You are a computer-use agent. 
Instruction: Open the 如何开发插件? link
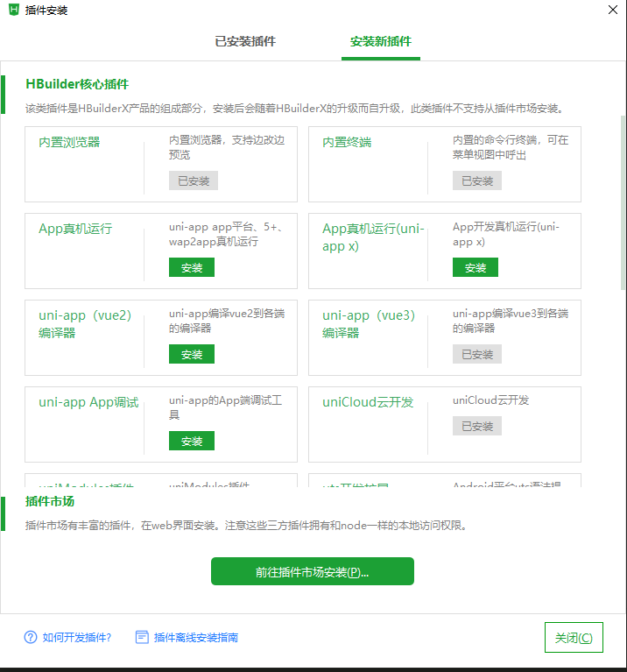click(x=77, y=637)
